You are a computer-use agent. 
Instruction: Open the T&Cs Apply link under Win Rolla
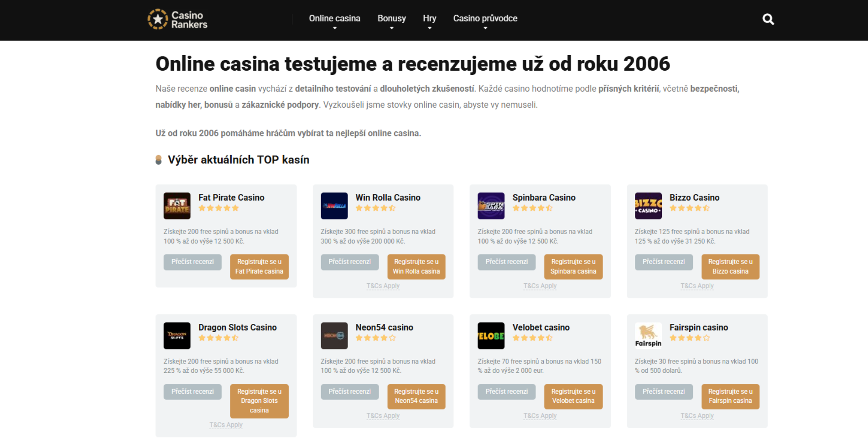[383, 286]
